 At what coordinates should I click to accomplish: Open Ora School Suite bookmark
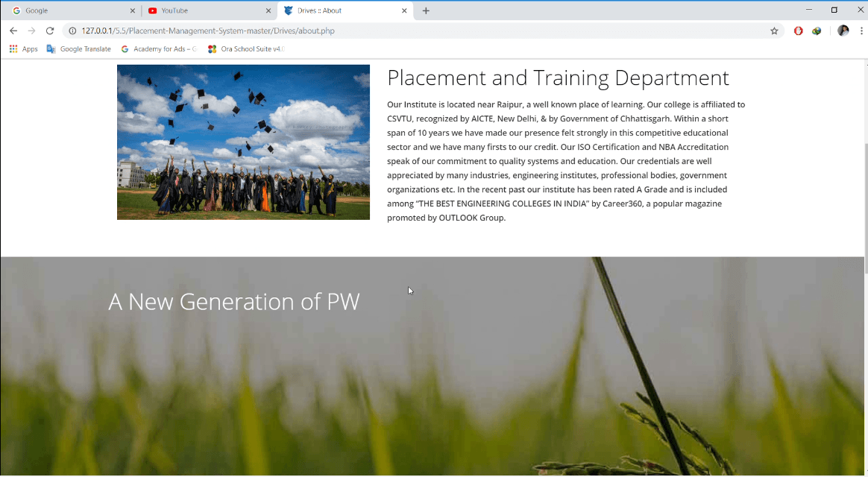(x=246, y=49)
